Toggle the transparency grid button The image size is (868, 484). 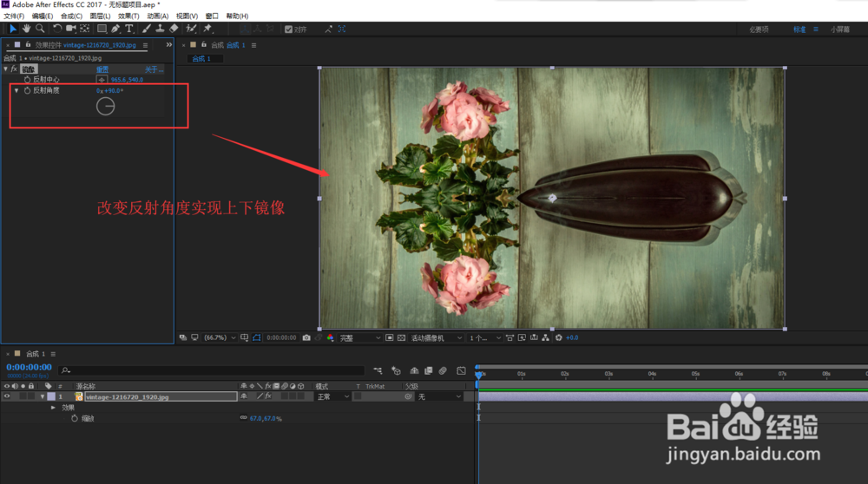(401, 337)
